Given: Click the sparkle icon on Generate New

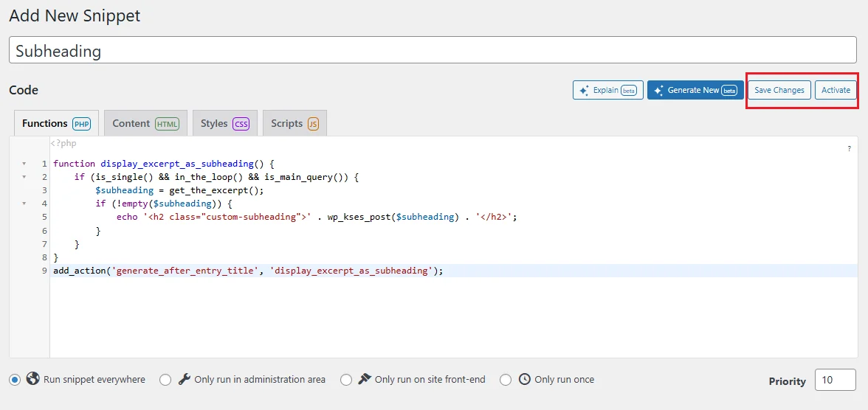Looking at the screenshot, I should pos(658,90).
